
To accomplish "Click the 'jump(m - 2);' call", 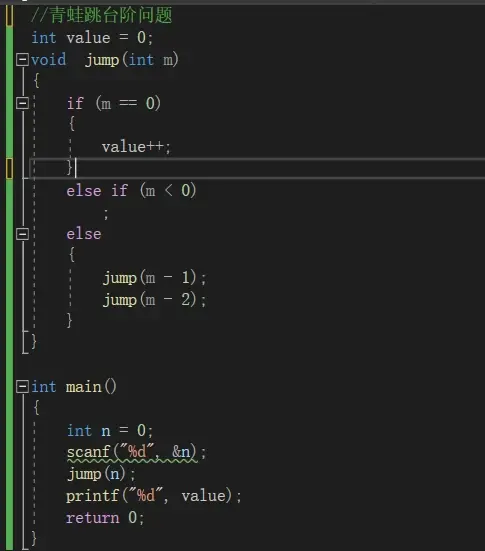I will [x=154, y=300].
